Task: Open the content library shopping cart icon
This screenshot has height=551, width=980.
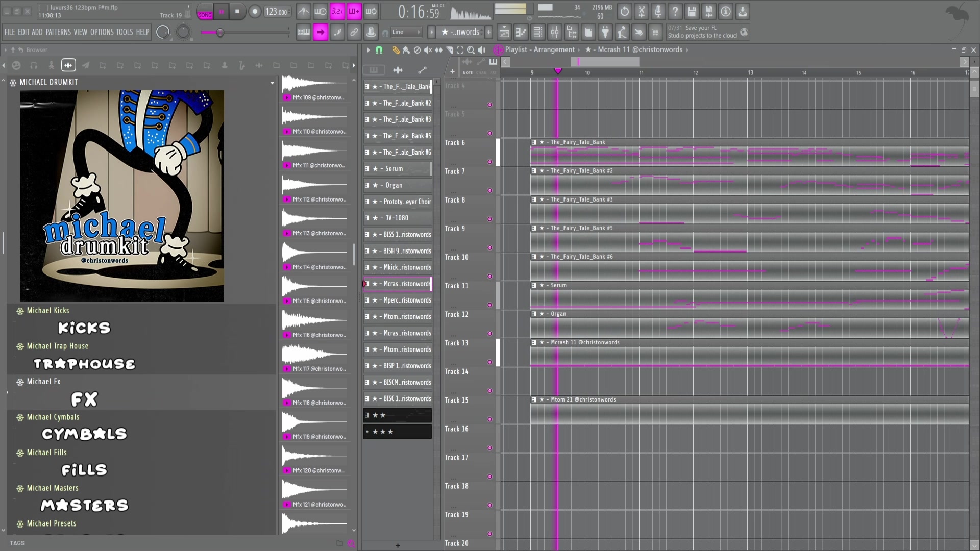Action: click(656, 33)
